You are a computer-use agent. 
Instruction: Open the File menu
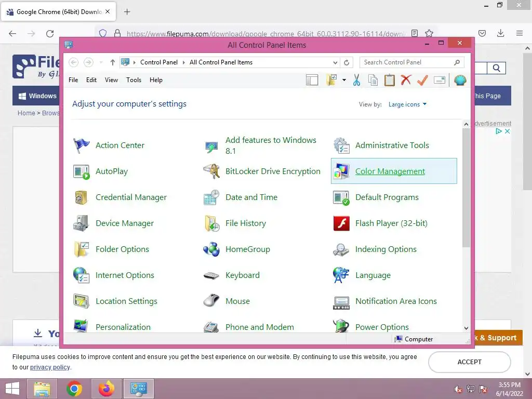[73, 80]
